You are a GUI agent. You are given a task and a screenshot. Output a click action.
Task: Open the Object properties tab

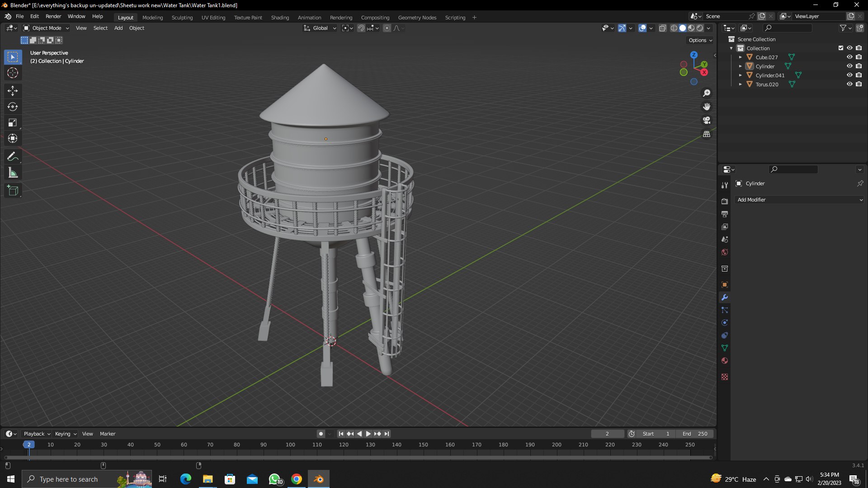(x=725, y=285)
